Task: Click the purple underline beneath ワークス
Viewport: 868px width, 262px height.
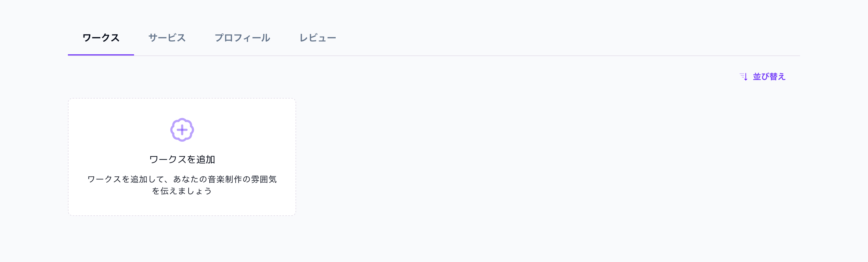Action: pos(101,55)
